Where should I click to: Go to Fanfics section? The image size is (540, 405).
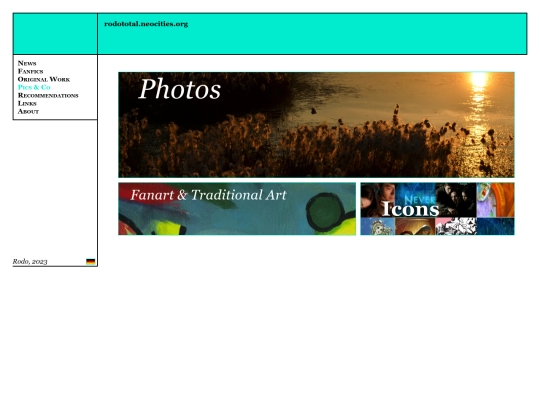click(30, 71)
